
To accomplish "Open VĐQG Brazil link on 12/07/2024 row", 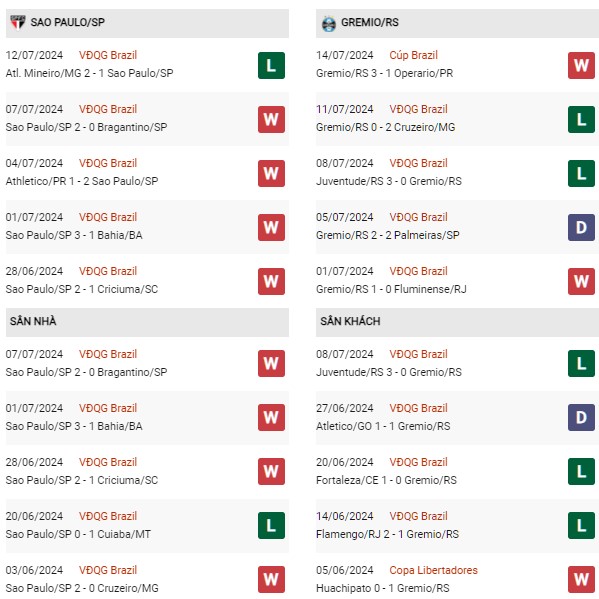I will point(108,55).
